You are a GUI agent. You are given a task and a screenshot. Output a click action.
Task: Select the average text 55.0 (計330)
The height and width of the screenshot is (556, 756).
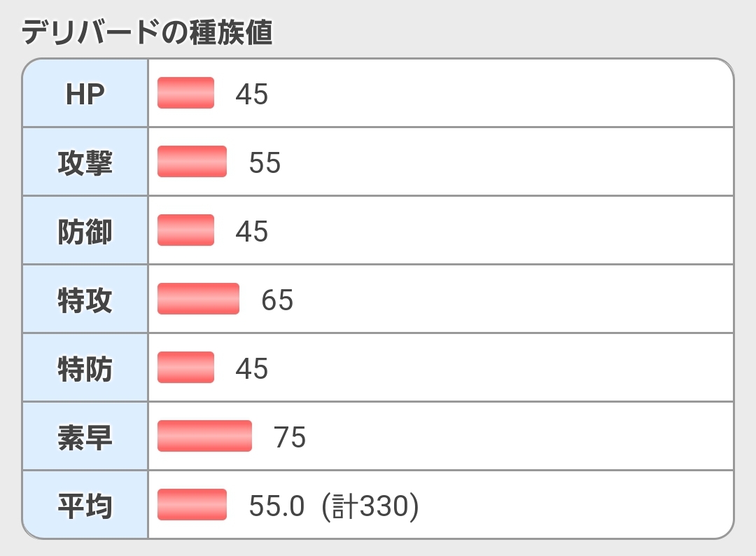click(333, 506)
